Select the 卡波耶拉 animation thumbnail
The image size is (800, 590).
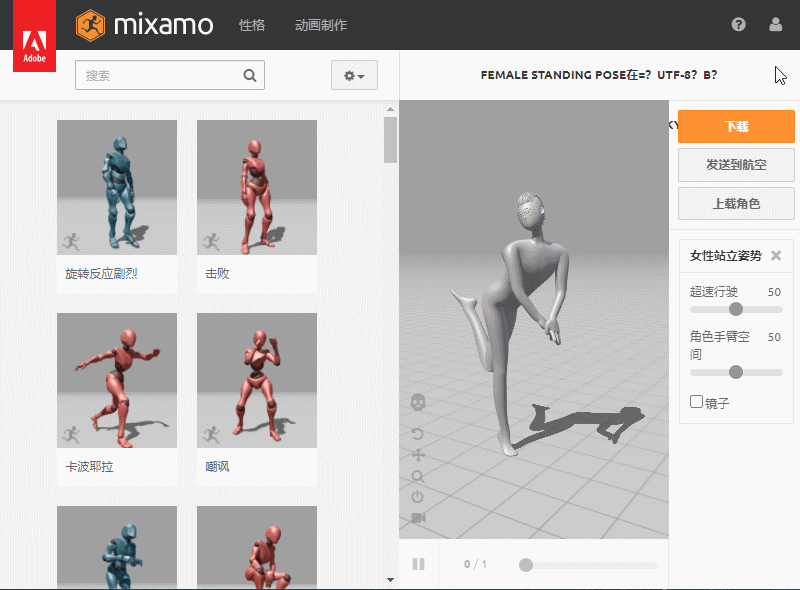(117, 380)
